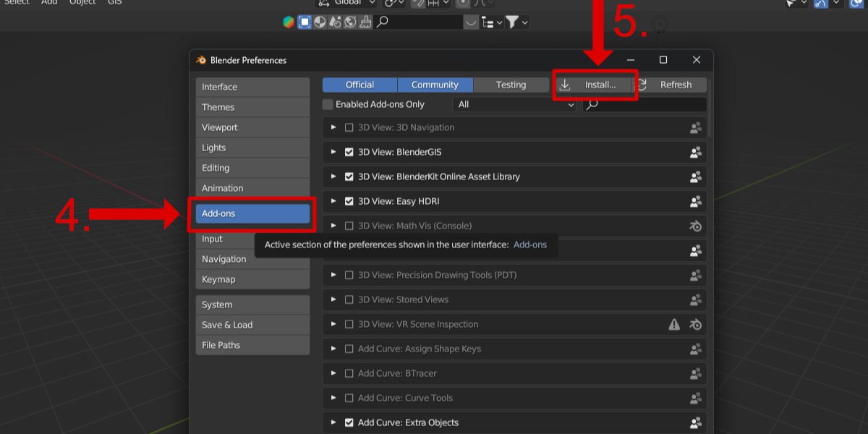Disable the BlenderGIS add-on checkbox
868x434 pixels.
point(349,152)
